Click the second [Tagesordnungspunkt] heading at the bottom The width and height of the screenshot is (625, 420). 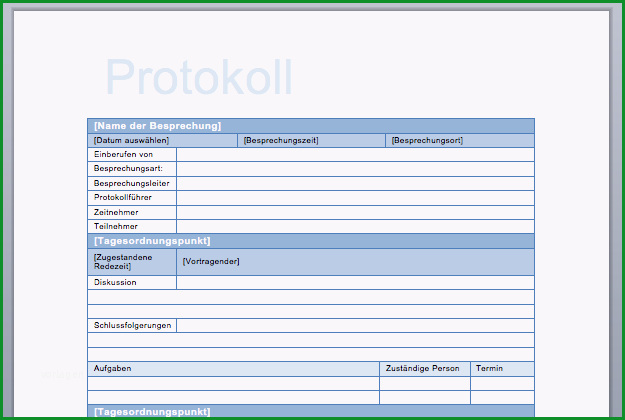tap(152, 412)
